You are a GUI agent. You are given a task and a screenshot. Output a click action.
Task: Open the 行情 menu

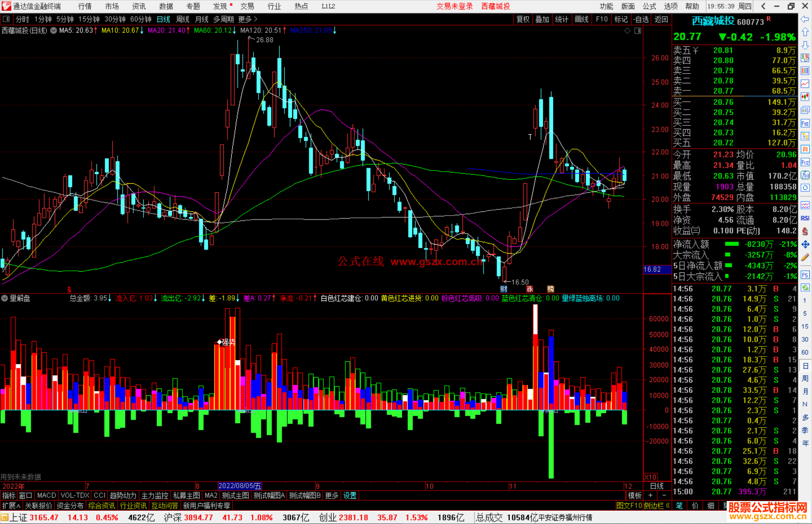(x=85, y=6)
